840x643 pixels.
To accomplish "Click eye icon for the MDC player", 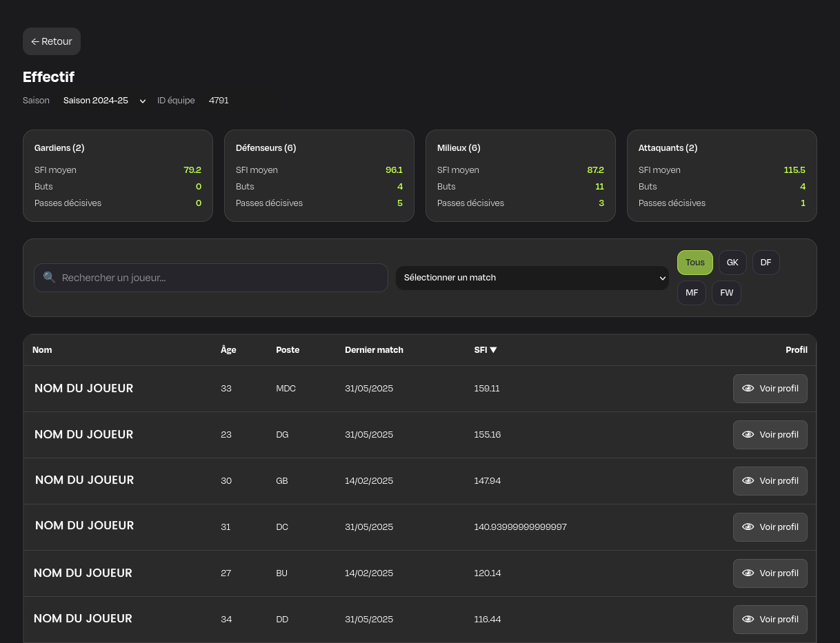I will [748, 389].
